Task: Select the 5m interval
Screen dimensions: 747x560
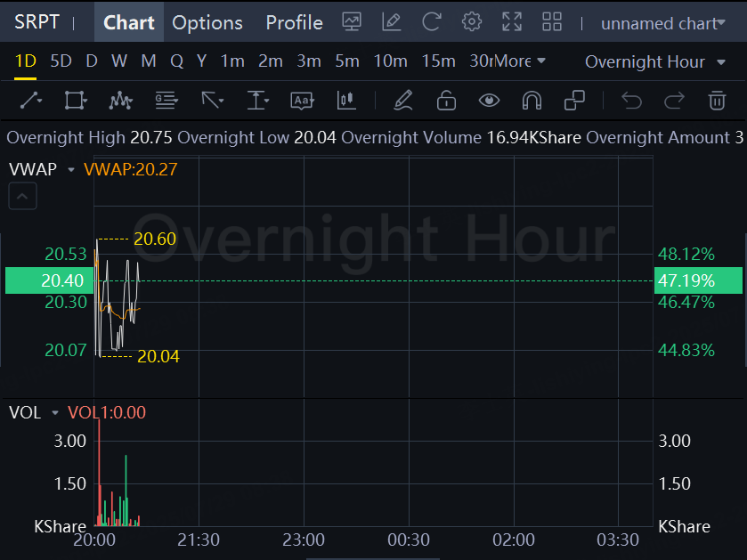Action: tap(347, 61)
